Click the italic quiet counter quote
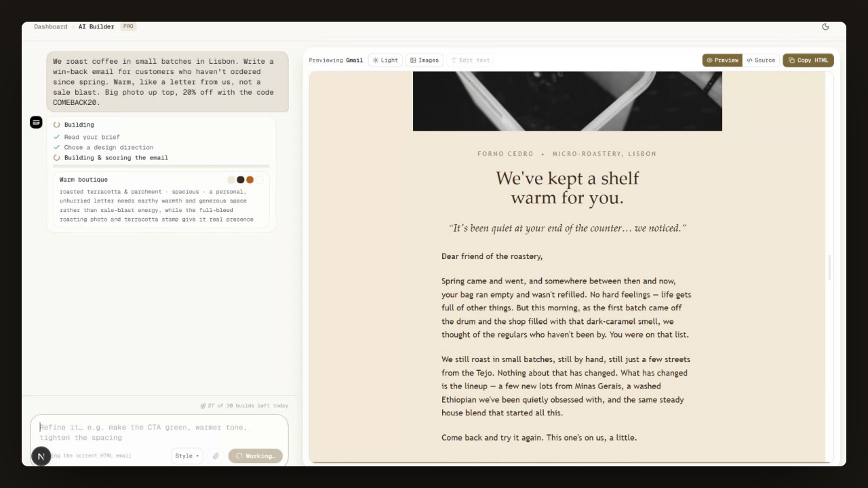The image size is (868, 488). 568,228
